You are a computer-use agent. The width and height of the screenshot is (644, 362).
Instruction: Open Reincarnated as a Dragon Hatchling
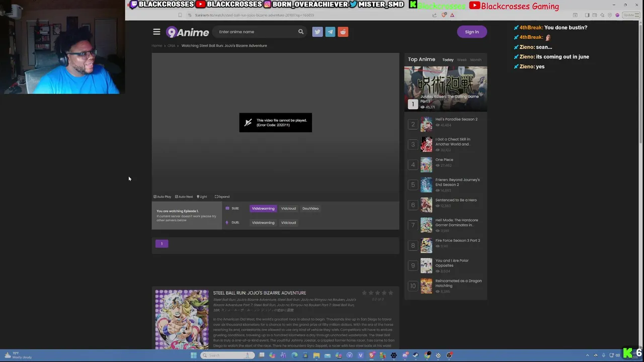pos(458,283)
